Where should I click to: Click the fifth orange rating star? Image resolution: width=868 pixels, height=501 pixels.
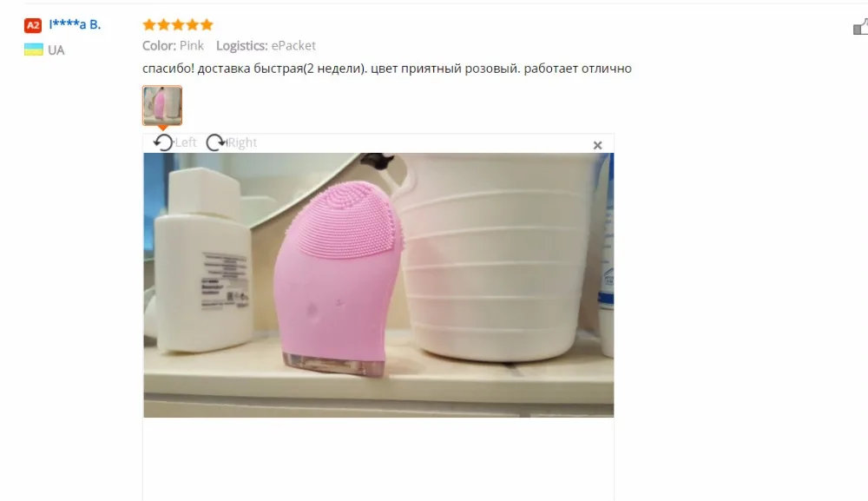pos(207,24)
